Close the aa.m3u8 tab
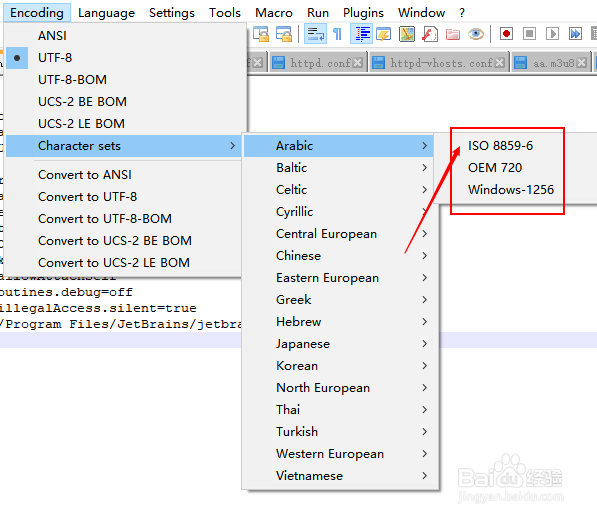 (x=581, y=63)
